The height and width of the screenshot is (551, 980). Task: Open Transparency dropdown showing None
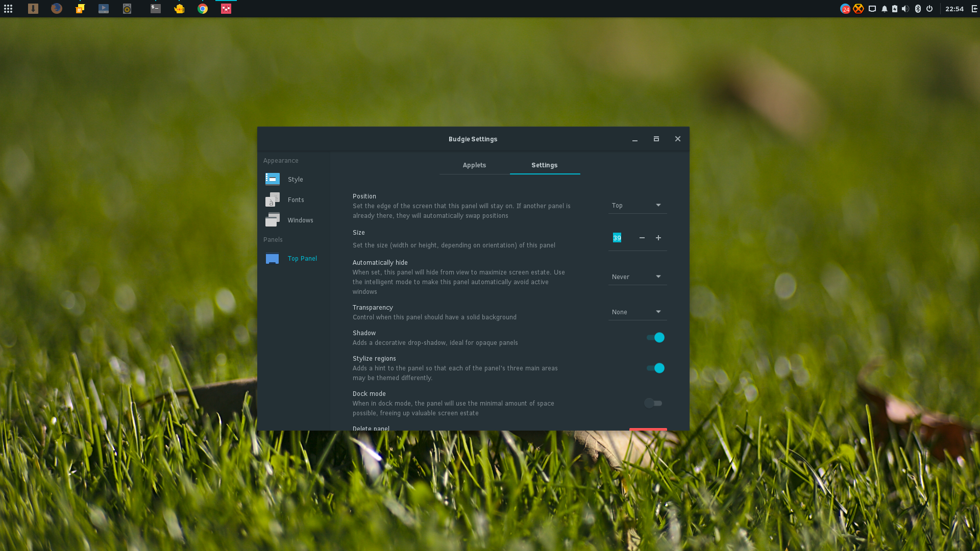(638, 312)
